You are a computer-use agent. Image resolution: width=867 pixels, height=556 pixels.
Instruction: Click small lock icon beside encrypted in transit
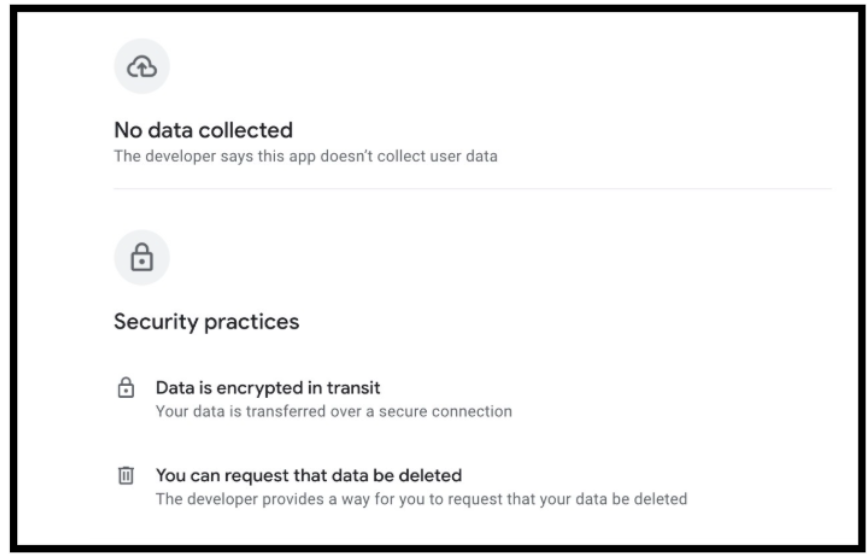pyautogui.click(x=126, y=387)
